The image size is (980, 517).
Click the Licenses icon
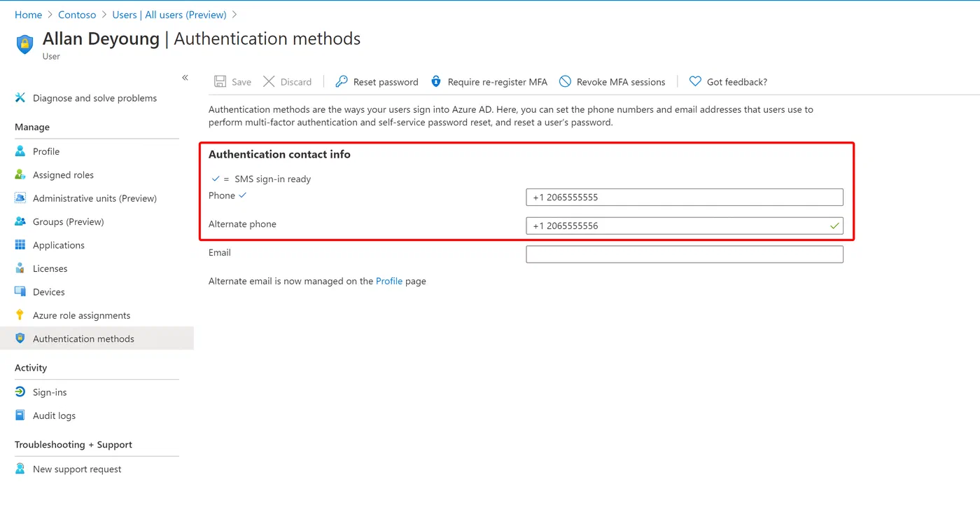20,269
